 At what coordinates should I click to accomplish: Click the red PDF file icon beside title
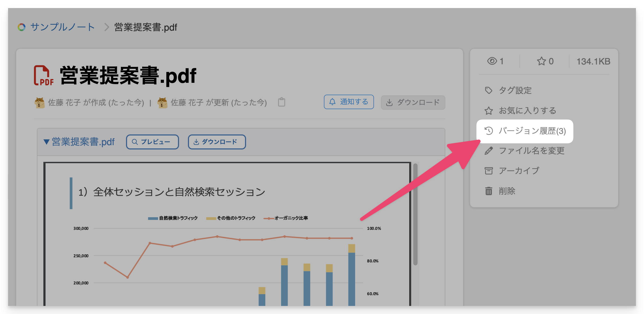point(43,76)
